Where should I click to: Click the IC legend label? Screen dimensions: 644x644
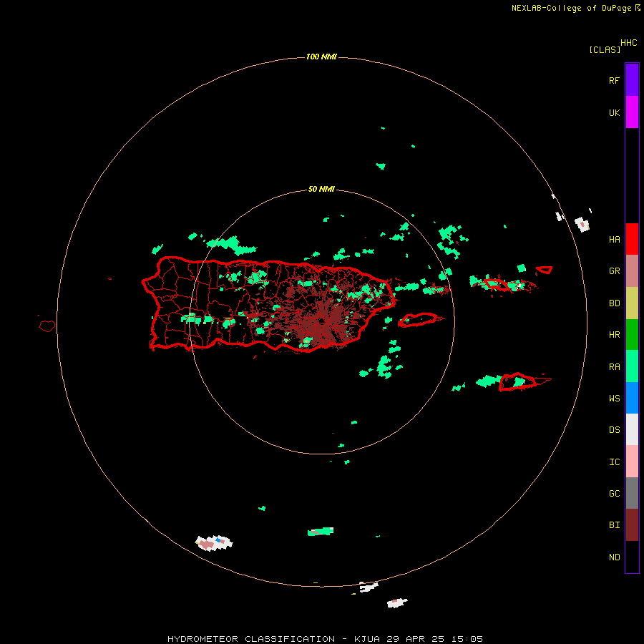(614, 462)
